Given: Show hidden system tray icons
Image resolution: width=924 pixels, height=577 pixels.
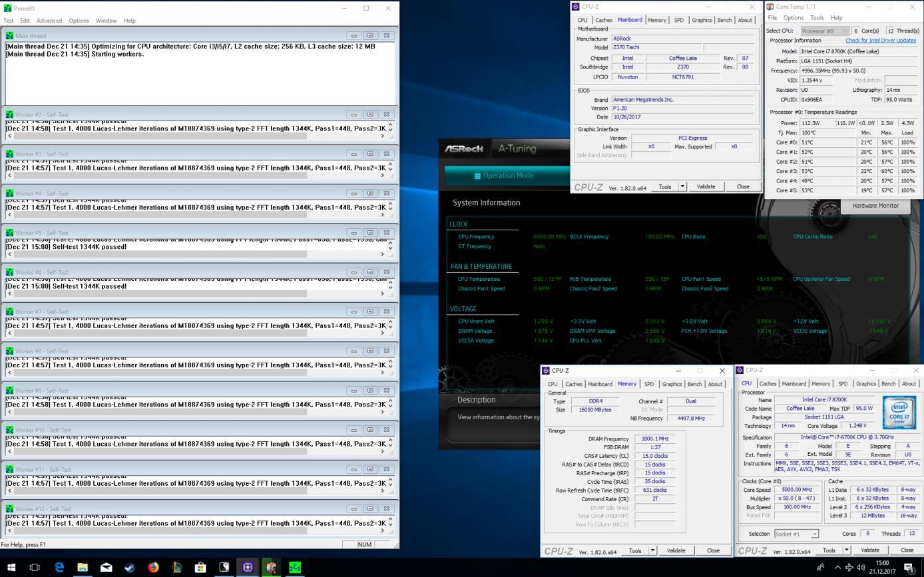Looking at the screenshot, I should click(x=836, y=568).
